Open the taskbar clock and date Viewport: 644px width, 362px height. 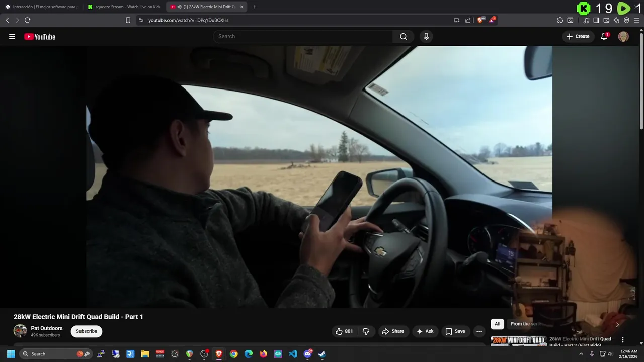click(629, 354)
